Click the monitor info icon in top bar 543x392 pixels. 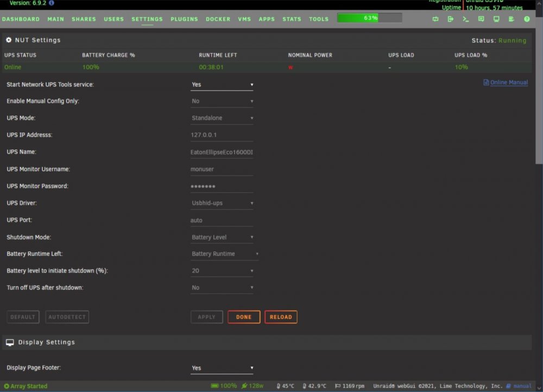click(x=496, y=19)
